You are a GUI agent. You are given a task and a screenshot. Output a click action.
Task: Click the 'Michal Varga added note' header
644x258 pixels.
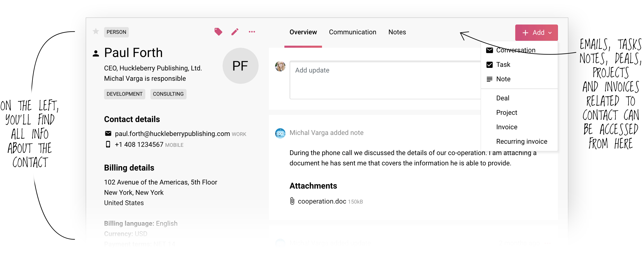click(326, 133)
